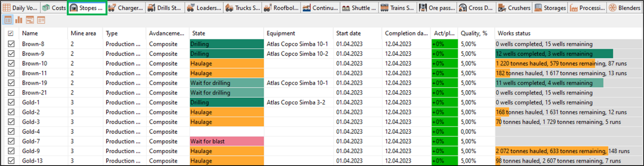The image size is (644, 166).
Task: Open the Trains tab icon
Action: (384, 8)
